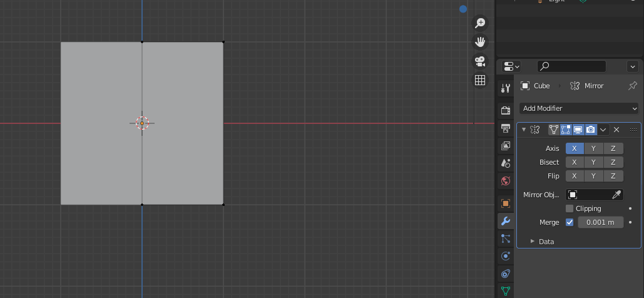The image size is (644, 298).
Task: Toggle Flip X
Action: coord(575,176)
